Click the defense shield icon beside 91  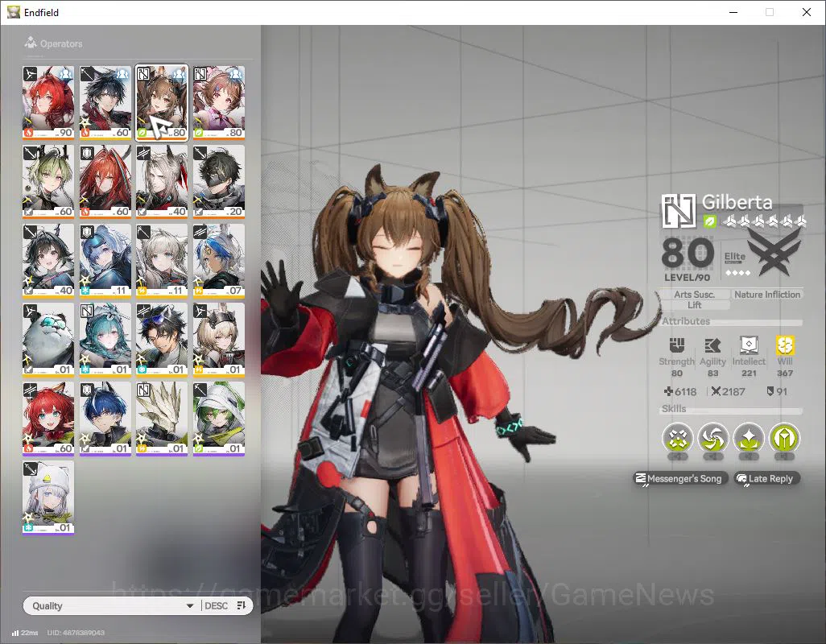click(770, 391)
